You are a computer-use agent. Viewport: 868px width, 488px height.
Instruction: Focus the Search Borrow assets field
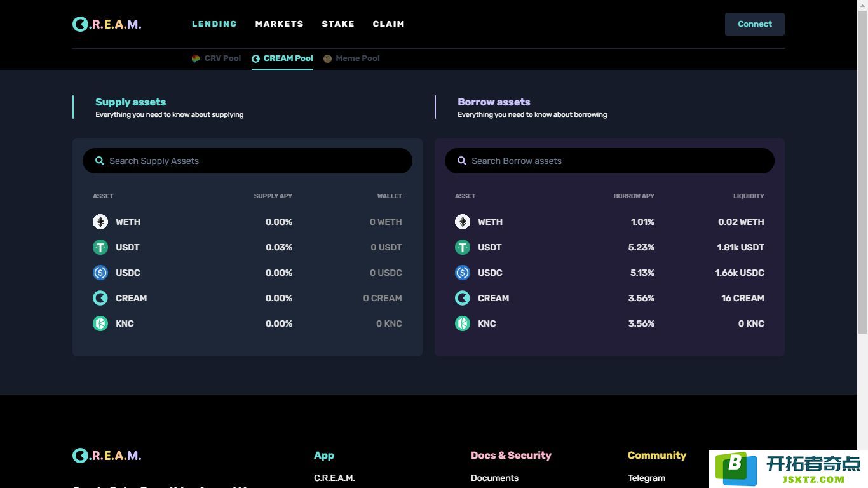(x=609, y=161)
